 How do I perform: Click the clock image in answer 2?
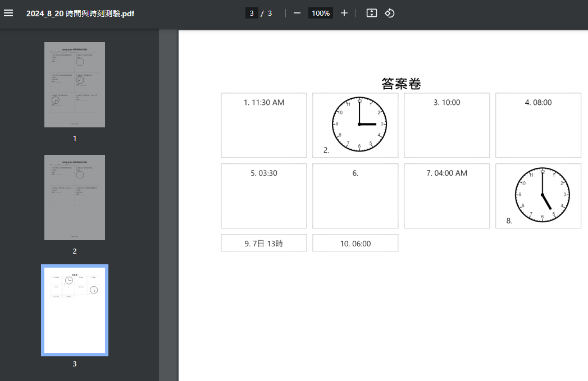point(359,124)
